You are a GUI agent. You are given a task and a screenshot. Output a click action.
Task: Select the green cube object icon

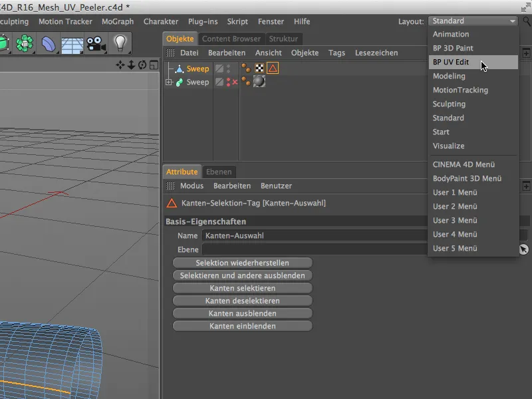click(x=3, y=43)
